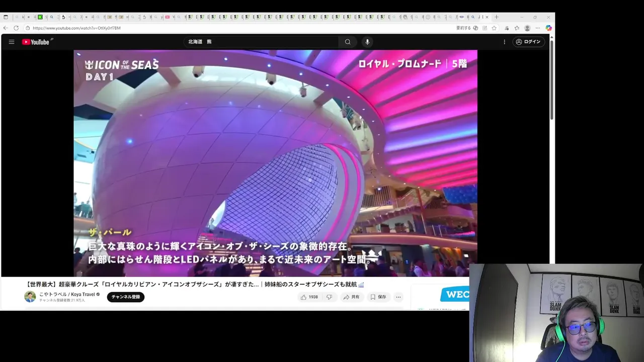Switch to the pink favicon tab
The height and width of the screenshot is (362, 644).
[x=168, y=17]
